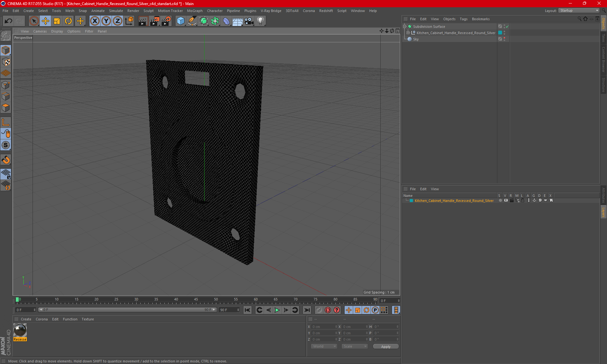Open the Objects vertical tab

[603, 23]
